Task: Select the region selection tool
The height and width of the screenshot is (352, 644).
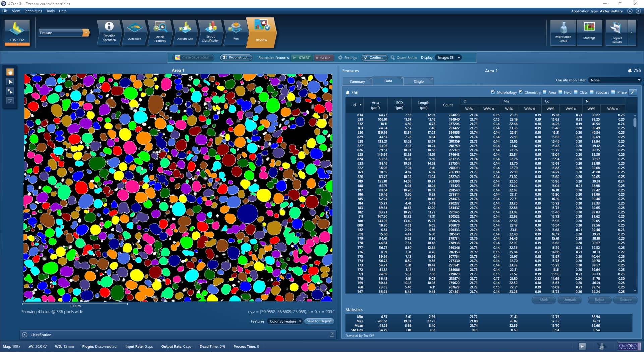Action: pyautogui.click(x=10, y=101)
